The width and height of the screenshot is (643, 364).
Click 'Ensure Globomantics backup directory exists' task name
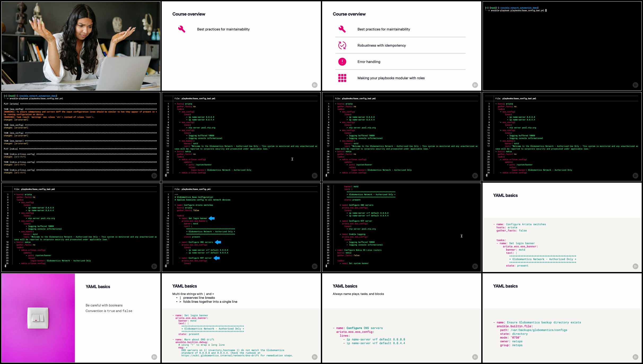[x=544, y=322]
